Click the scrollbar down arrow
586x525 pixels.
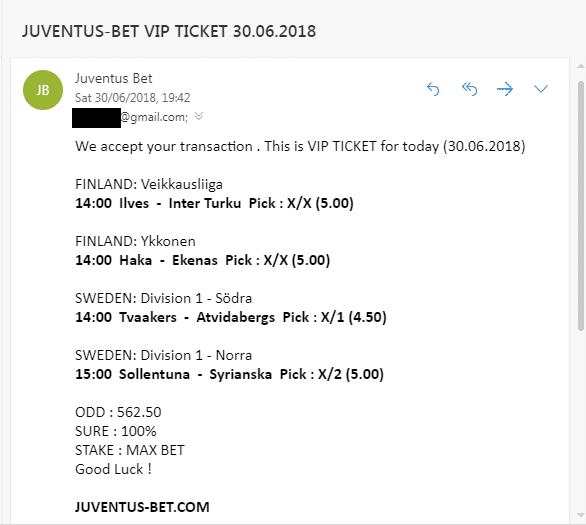click(581, 515)
